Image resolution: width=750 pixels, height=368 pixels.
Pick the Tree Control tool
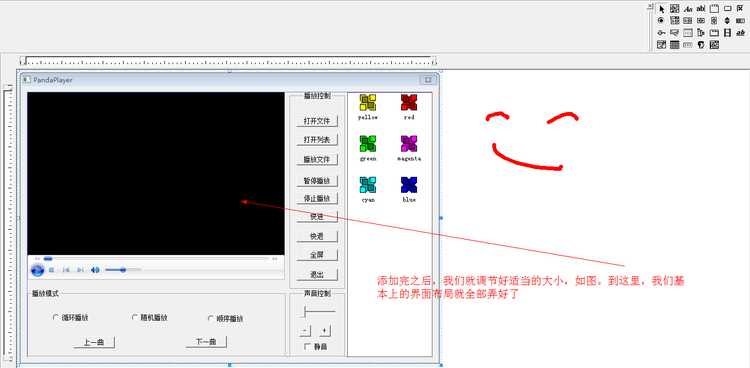[x=701, y=33]
